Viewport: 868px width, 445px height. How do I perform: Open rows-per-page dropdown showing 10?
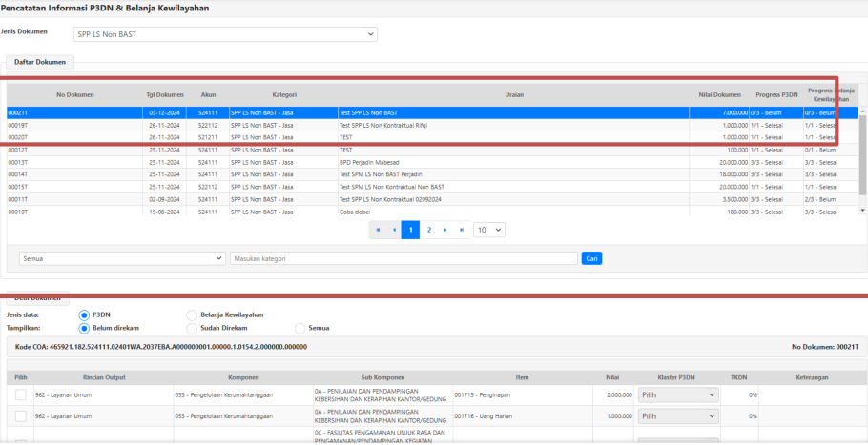pyautogui.click(x=489, y=230)
